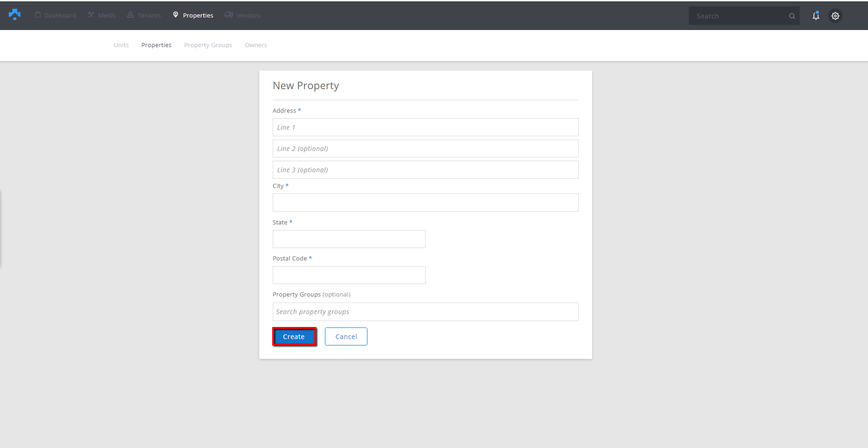This screenshot has height=448, width=868.
Task: Open the Vendors section
Action: (248, 15)
